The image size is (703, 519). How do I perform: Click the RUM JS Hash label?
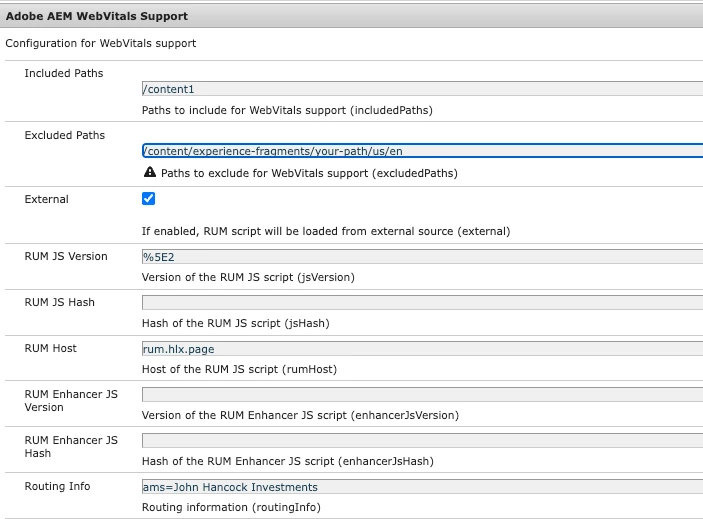click(60, 302)
